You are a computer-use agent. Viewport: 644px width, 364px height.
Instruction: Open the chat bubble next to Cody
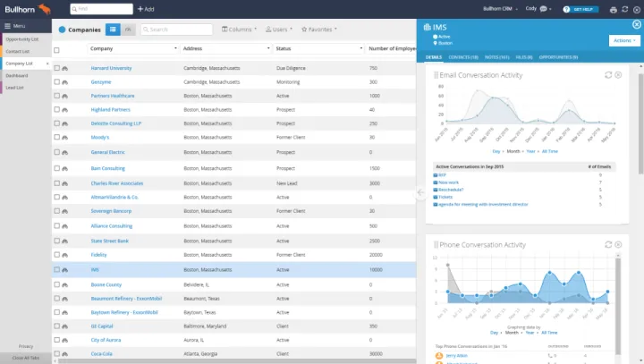click(x=543, y=9)
